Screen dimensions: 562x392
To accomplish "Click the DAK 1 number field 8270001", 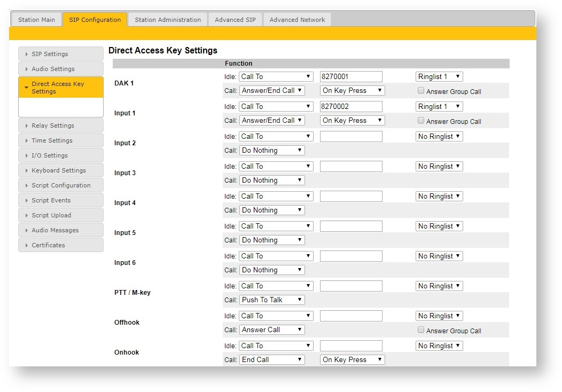I will coord(351,76).
